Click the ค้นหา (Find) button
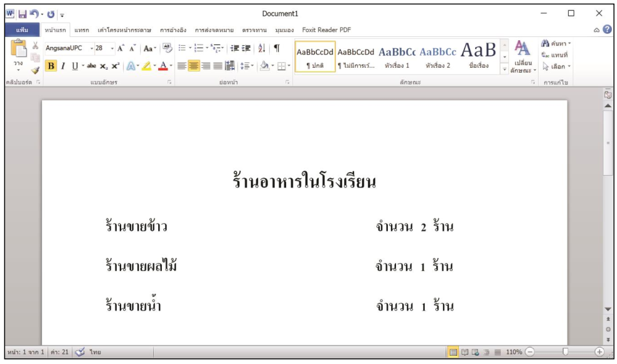 (554, 43)
